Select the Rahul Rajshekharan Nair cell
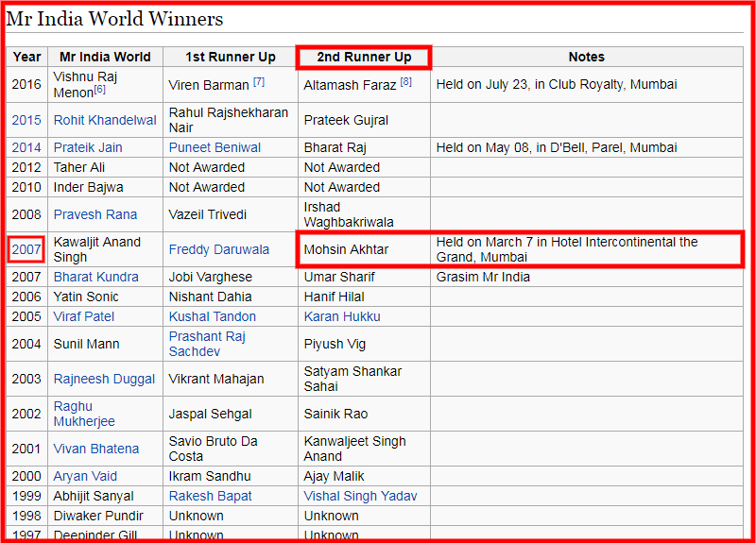Viewport: 756px width, 543px height. 231,120
